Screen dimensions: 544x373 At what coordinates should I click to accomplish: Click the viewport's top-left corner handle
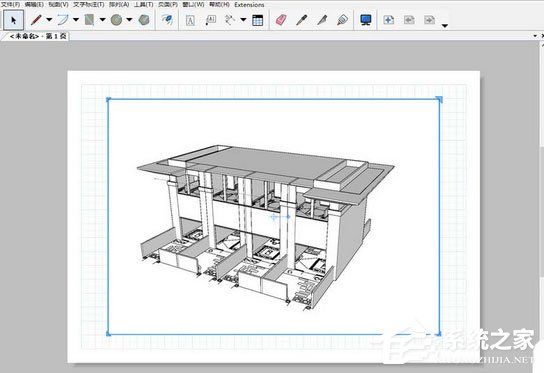108,100
